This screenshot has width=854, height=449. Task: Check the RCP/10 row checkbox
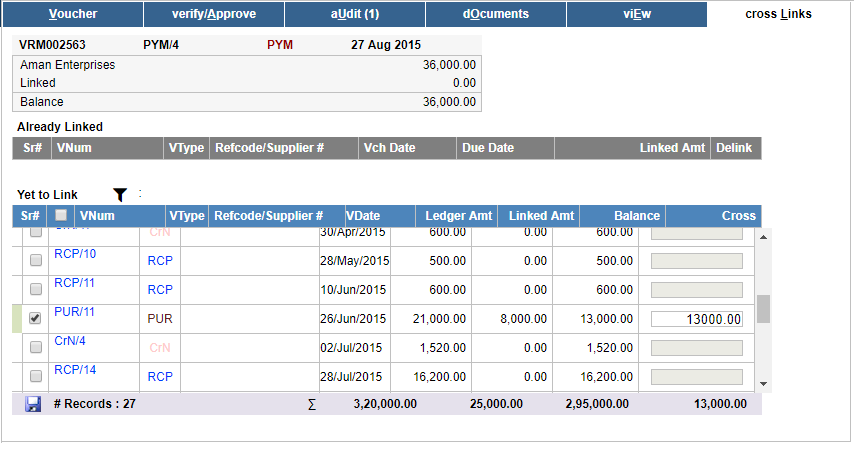point(35,260)
